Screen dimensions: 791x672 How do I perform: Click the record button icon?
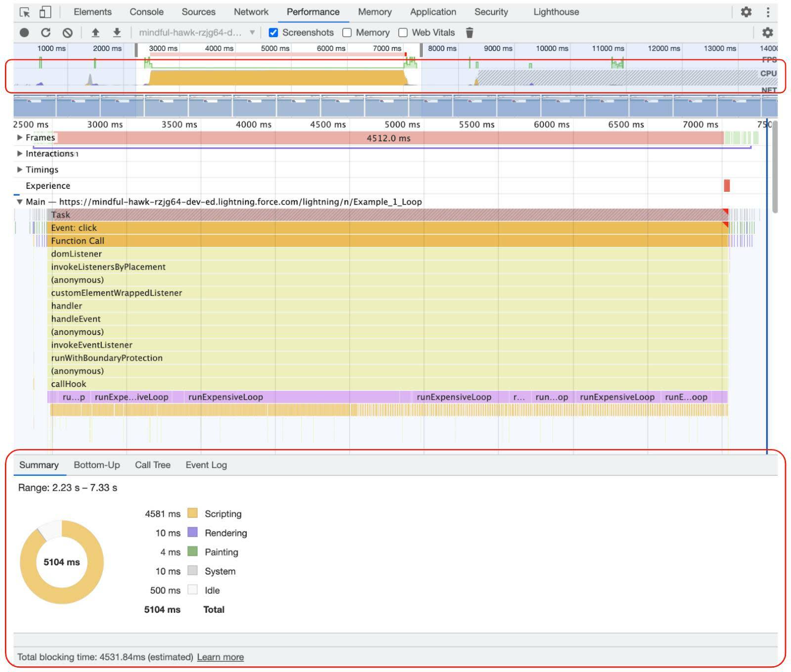click(24, 33)
